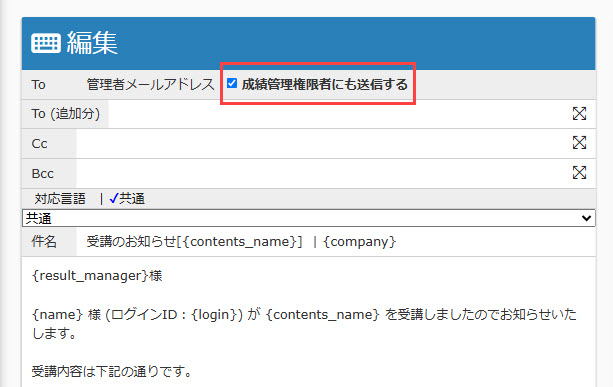This screenshot has width=613, height=387.
Task: Toggle 成績管理権限者にも送信する checkbox
Action: pyautogui.click(x=232, y=83)
